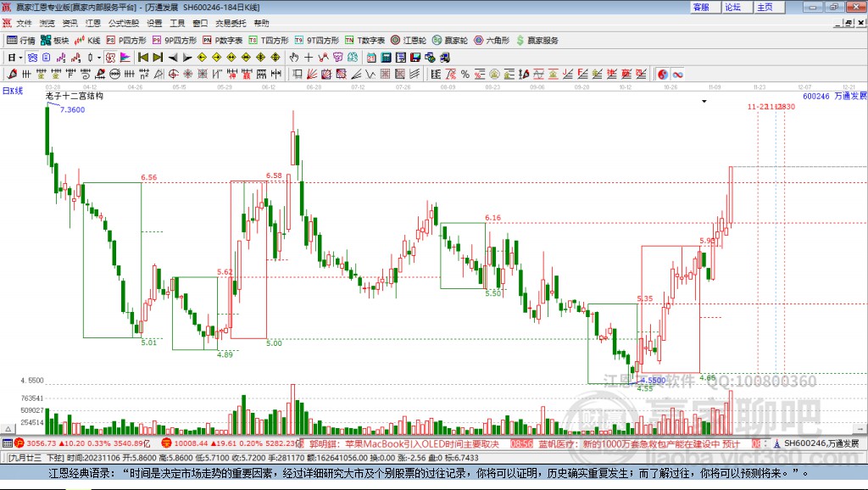Open the candlestick style dropdown arrow
The image size is (868, 490).
pyautogui.click(x=99, y=58)
